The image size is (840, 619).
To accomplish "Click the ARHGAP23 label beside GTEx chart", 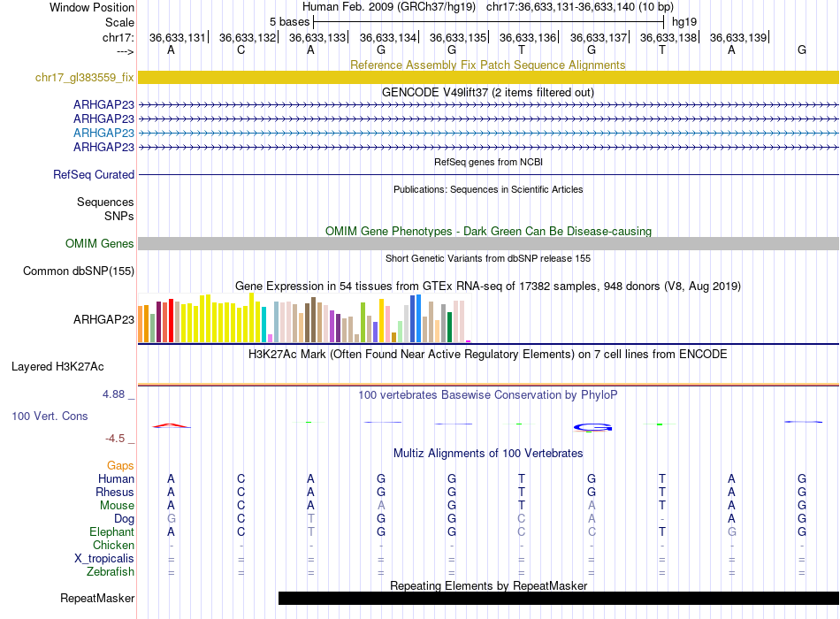I will tap(103, 319).
